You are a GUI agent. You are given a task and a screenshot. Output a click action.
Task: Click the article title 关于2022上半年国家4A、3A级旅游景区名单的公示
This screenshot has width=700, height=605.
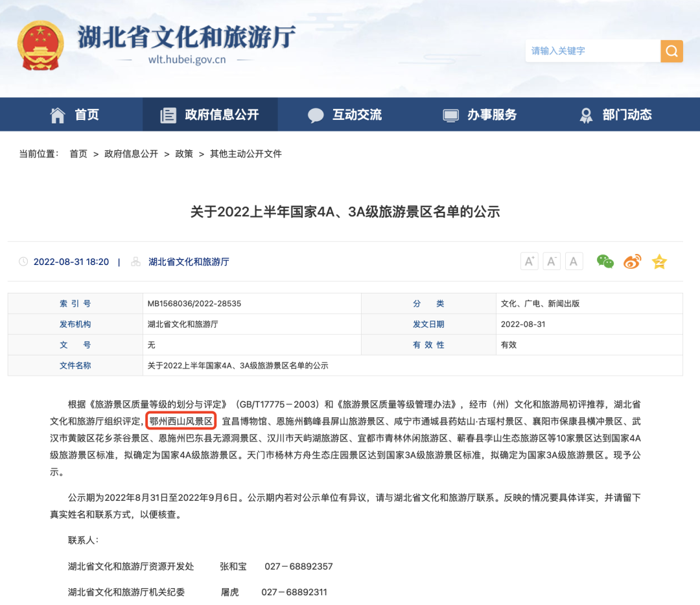345,211
